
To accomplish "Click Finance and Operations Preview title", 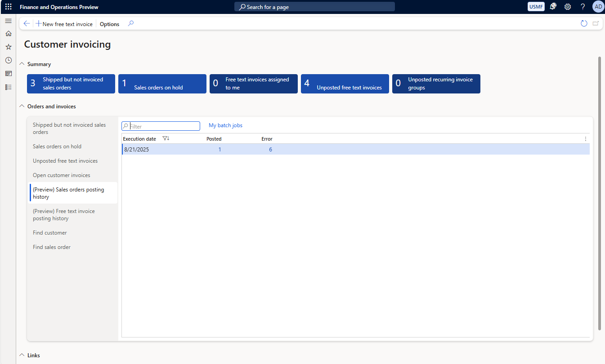I will coord(59,7).
